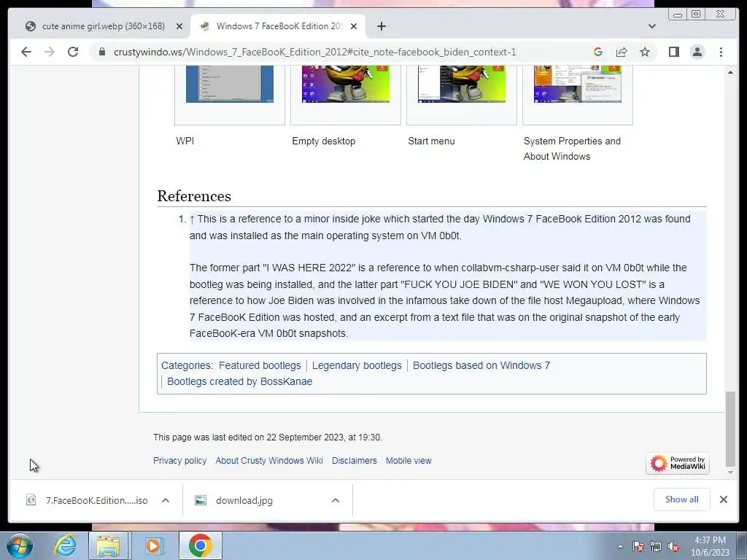Close the downloads bar
The width and height of the screenshot is (747, 560).
(x=723, y=499)
